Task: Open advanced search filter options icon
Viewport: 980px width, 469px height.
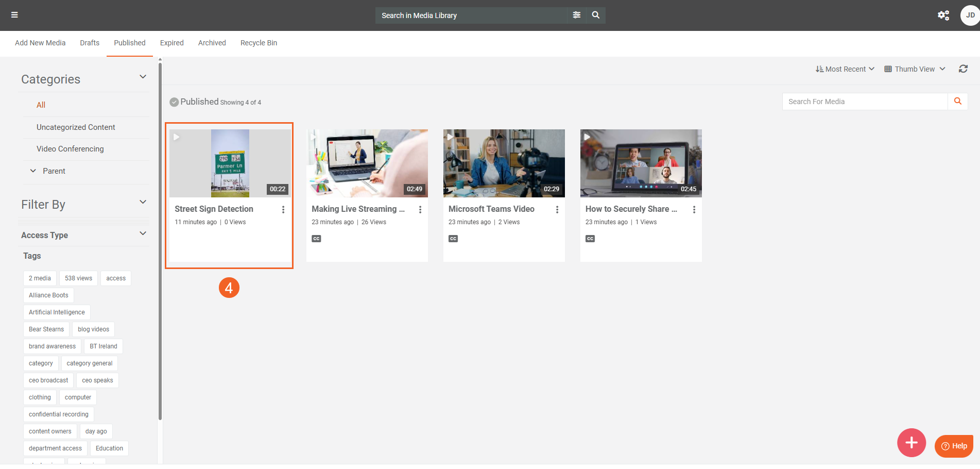Action: (577, 15)
